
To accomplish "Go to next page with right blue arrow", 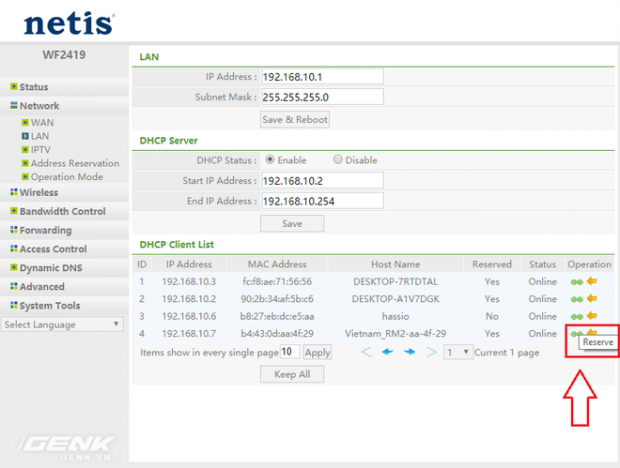I will tap(410, 352).
